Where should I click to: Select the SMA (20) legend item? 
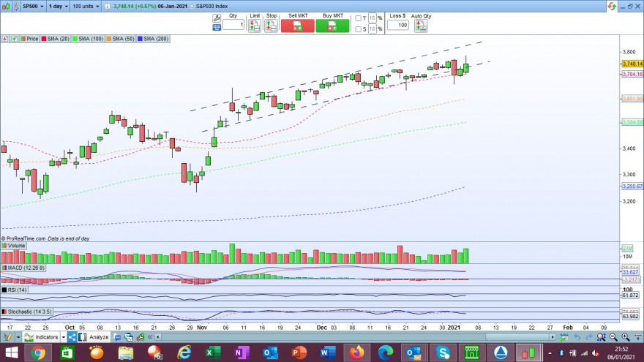click(55, 39)
